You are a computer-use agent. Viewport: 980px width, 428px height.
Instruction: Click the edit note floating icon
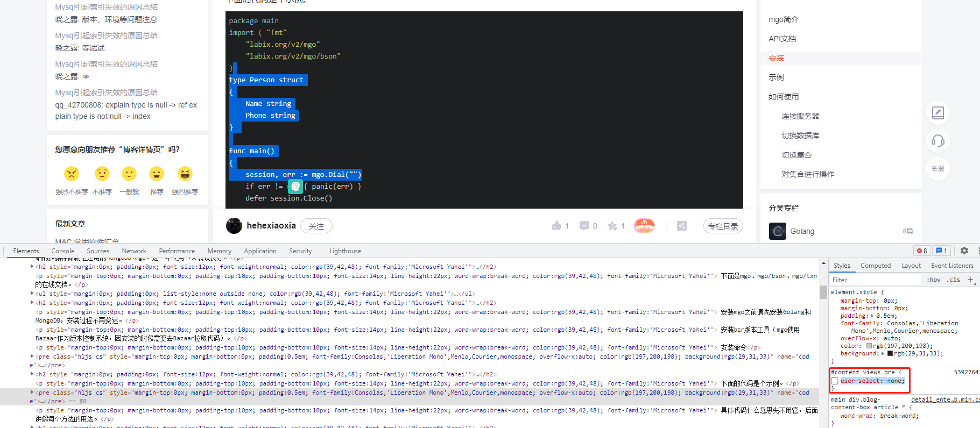[937, 113]
